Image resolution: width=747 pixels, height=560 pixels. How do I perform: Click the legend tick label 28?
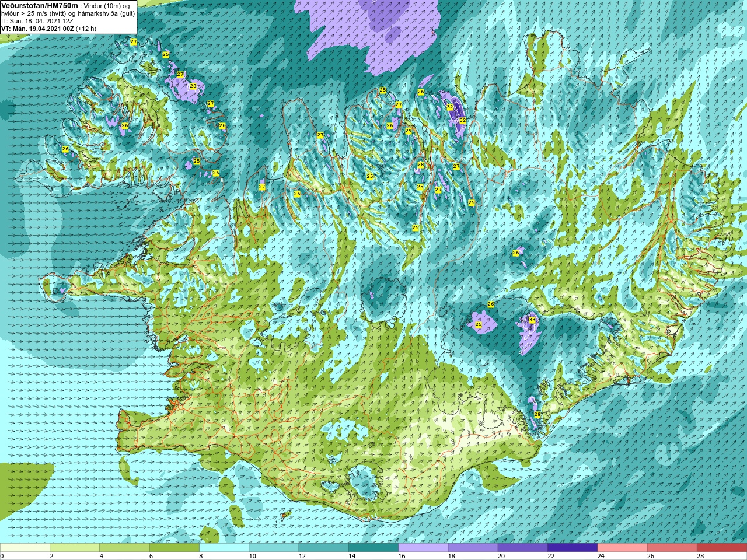[700, 556]
